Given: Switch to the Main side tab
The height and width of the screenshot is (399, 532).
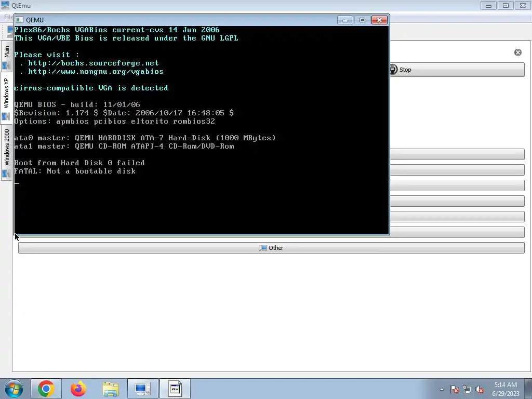Looking at the screenshot, I should pos(6,57).
